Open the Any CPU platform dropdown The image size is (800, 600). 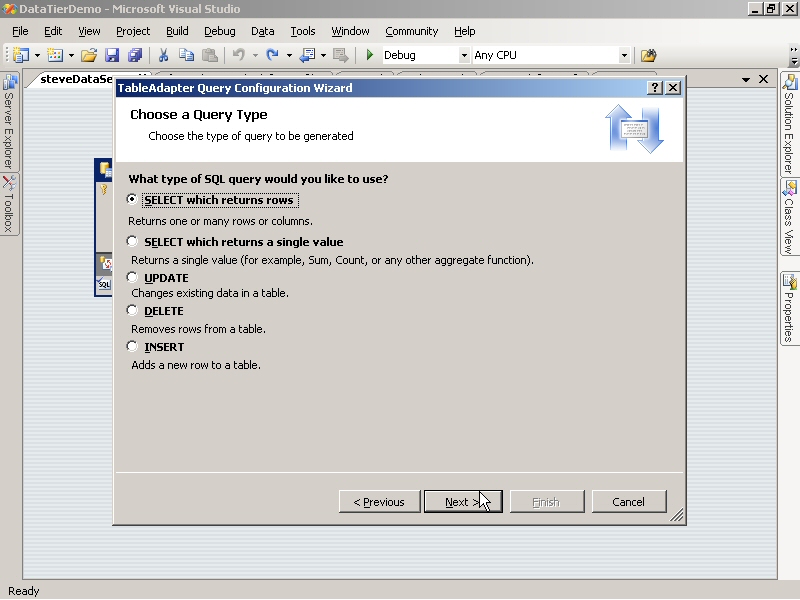623,55
